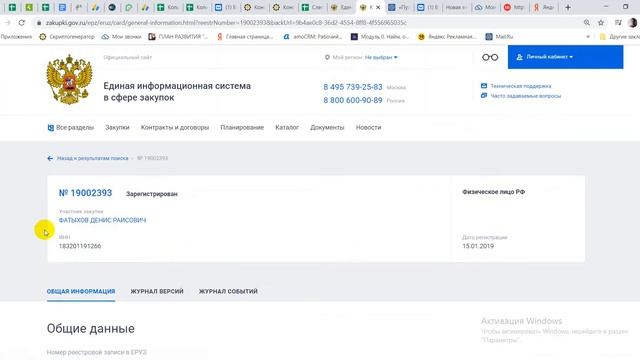Open the Другие закладки folder
The image size is (640, 360).
pos(619,37)
